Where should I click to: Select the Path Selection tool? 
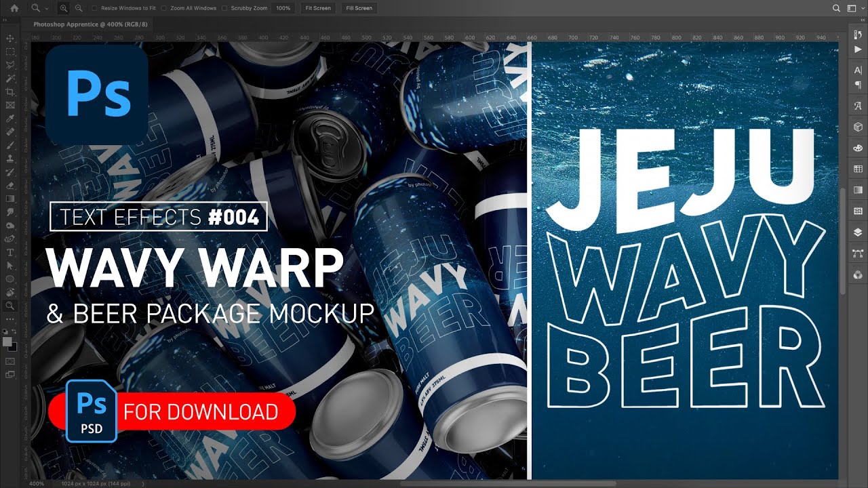click(10, 265)
